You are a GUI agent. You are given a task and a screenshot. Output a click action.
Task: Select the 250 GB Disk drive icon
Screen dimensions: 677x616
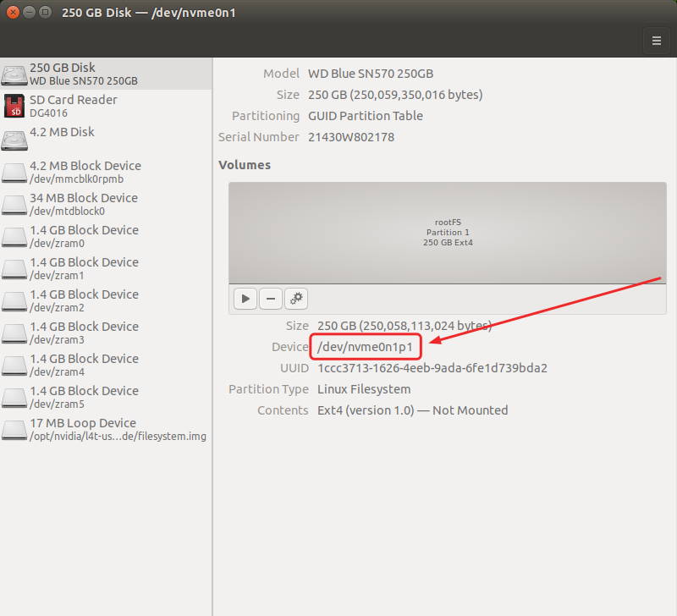14,74
